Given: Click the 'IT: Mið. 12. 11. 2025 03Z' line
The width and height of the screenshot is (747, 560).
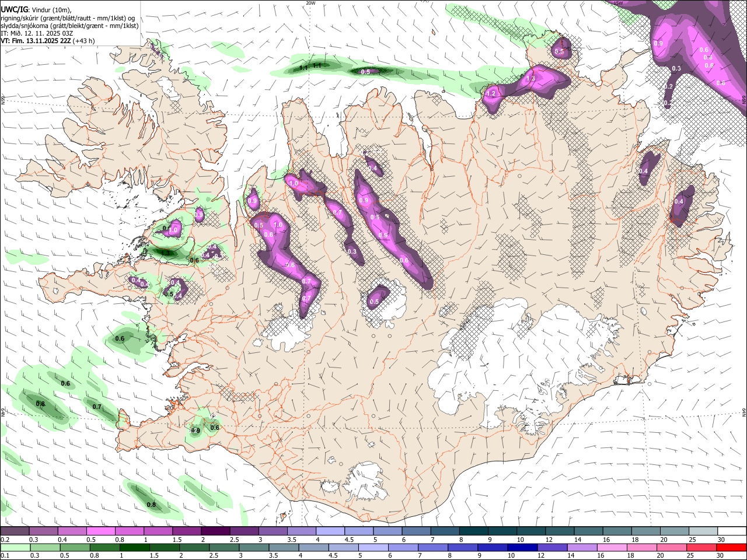Looking at the screenshot, I should [37, 33].
